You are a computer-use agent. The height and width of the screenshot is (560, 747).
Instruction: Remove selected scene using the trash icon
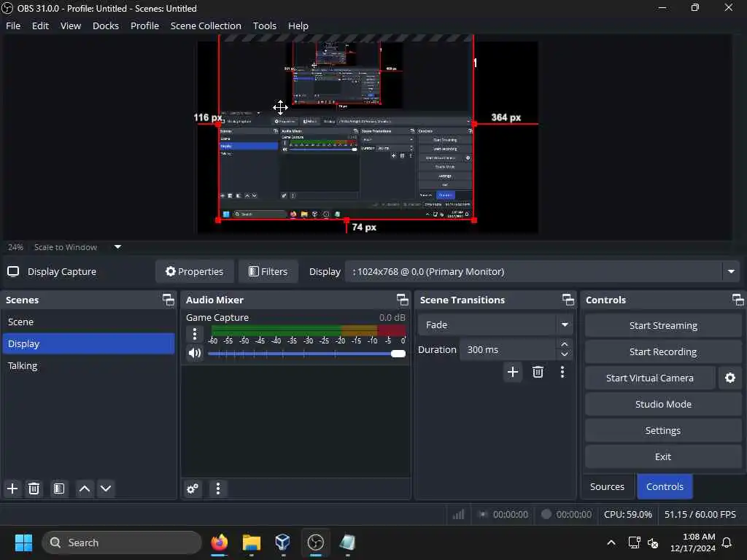34,489
